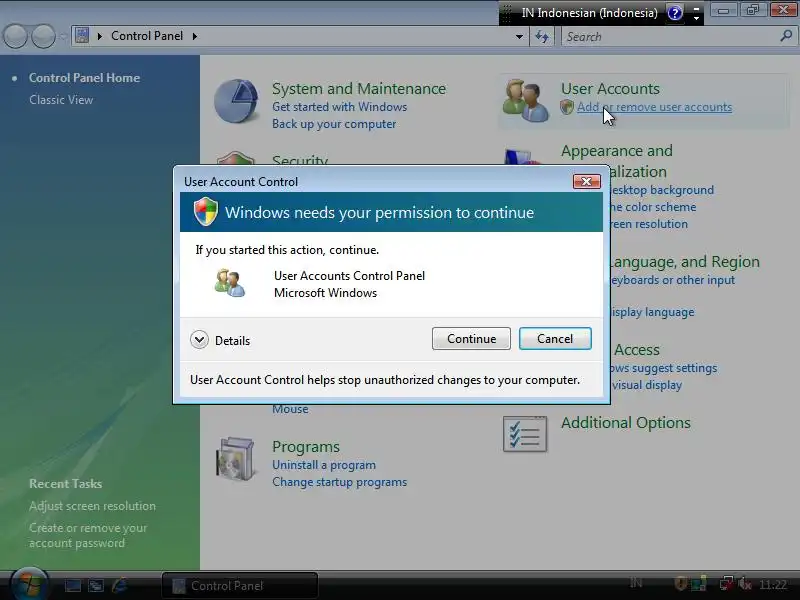Screen dimensions: 800x600
Task: Click the volume icon in the system tray
Action: (745, 584)
